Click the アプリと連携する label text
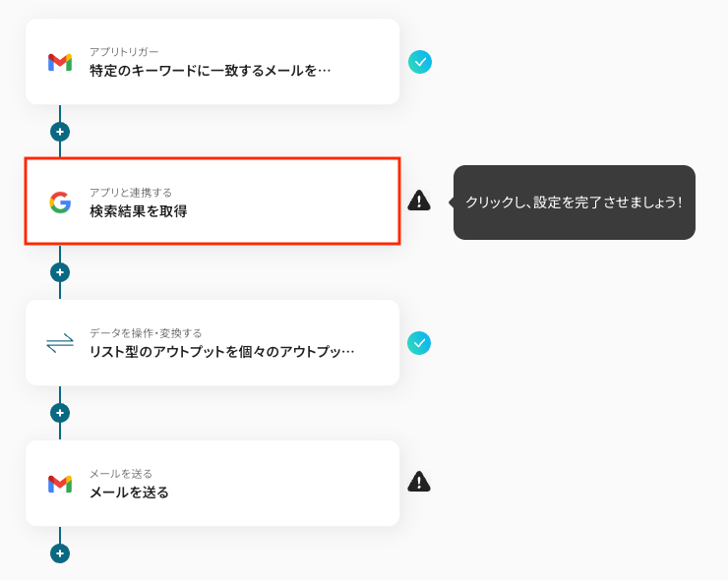The image size is (728, 580). pyautogui.click(x=131, y=192)
